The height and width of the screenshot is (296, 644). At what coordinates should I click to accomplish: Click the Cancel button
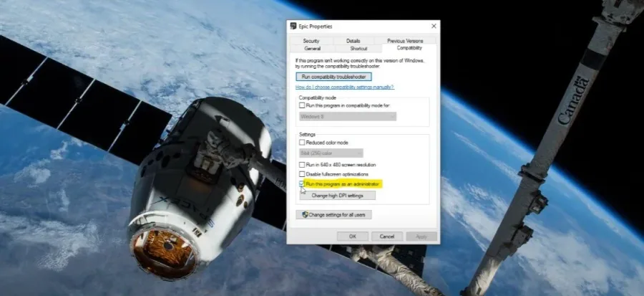point(387,237)
